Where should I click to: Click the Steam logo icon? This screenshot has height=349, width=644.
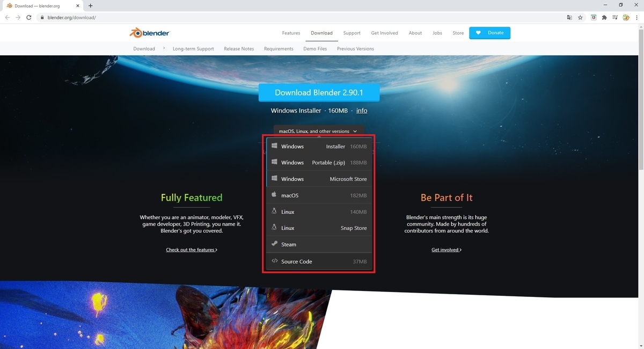[x=274, y=244]
